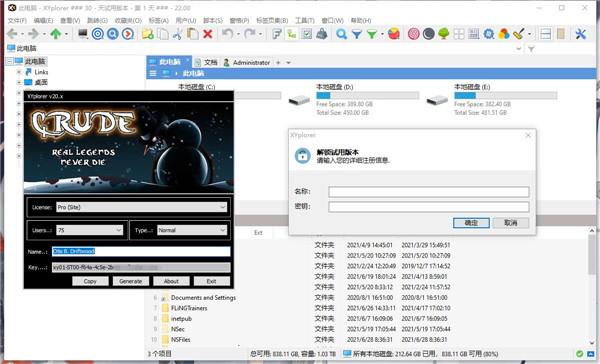
Task: Click the blue wrench tools icon
Action: tap(580, 34)
